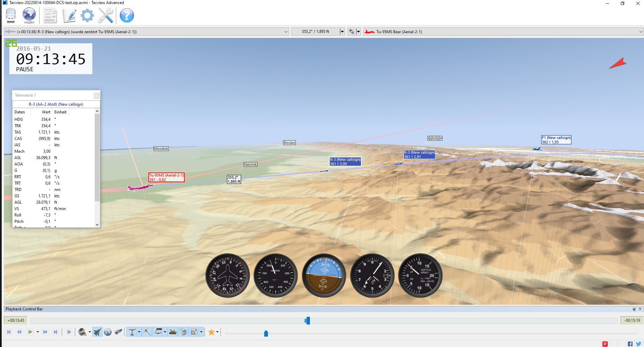Expand the pilot view dropdown arrow
Viewport: 644px width, 347px height.
tap(90, 332)
